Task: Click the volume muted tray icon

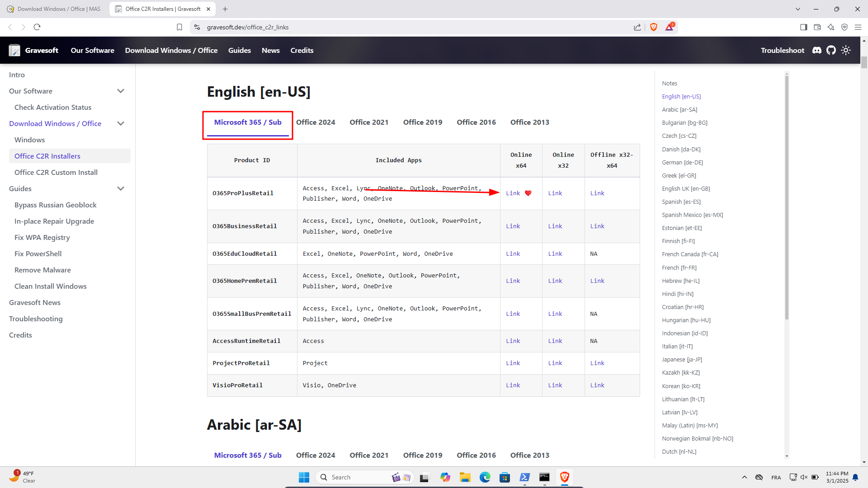Action: click(x=804, y=477)
